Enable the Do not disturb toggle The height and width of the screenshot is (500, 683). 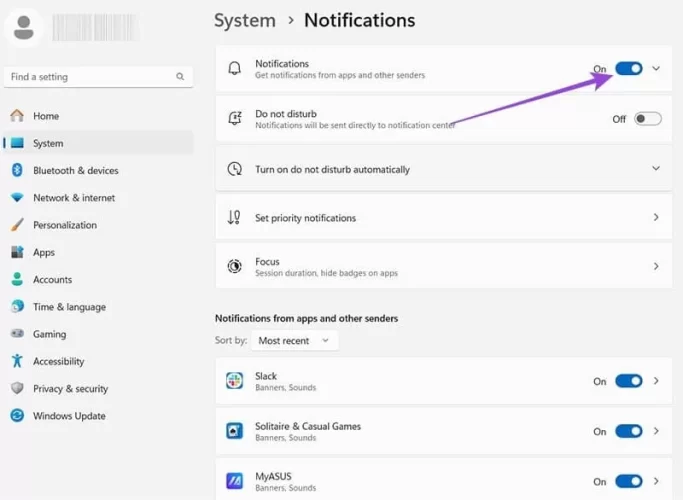(647, 119)
